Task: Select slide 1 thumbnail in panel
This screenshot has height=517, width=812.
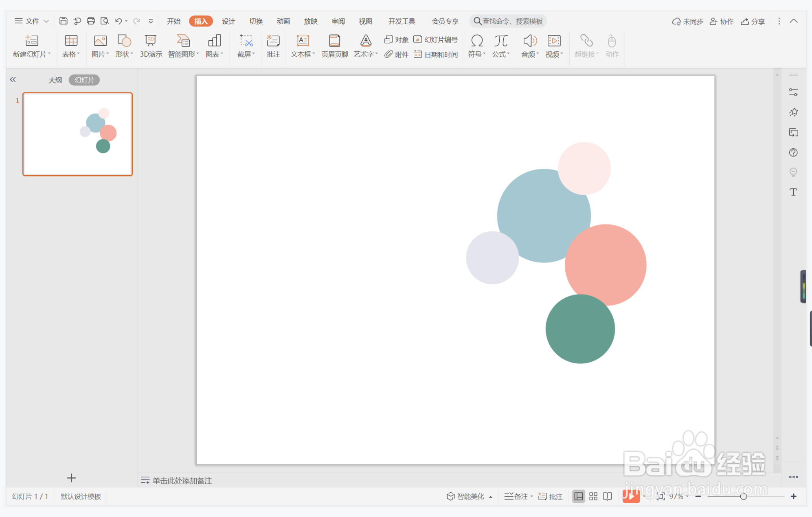Action: [x=77, y=134]
